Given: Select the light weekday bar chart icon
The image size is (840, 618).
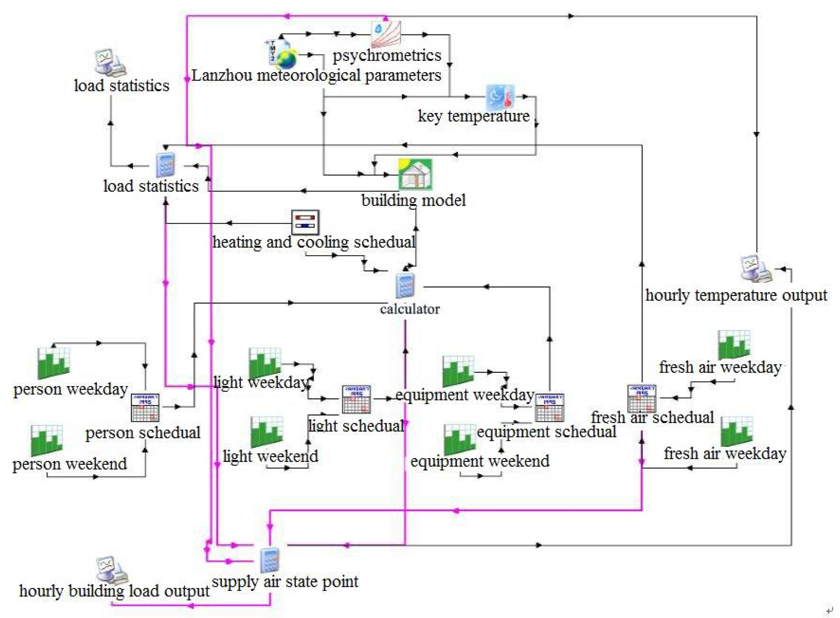Looking at the screenshot, I should coord(265,363).
